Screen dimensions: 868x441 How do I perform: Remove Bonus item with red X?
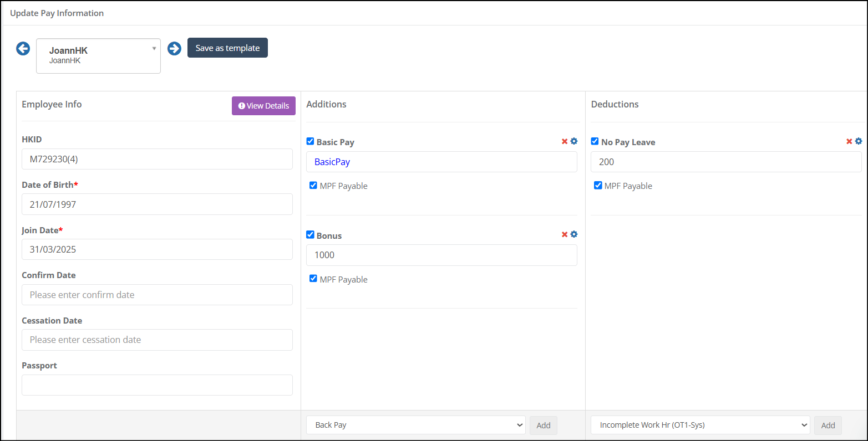tap(565, 234)
